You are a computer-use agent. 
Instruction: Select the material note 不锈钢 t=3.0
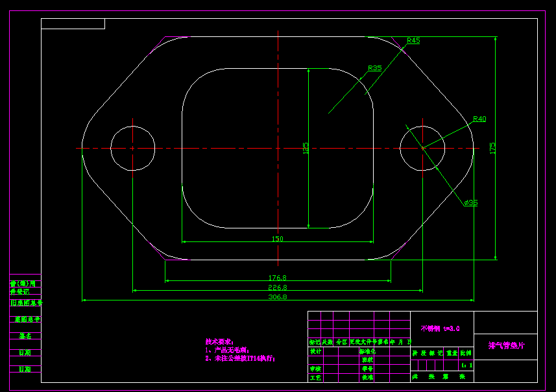point(440,328)
